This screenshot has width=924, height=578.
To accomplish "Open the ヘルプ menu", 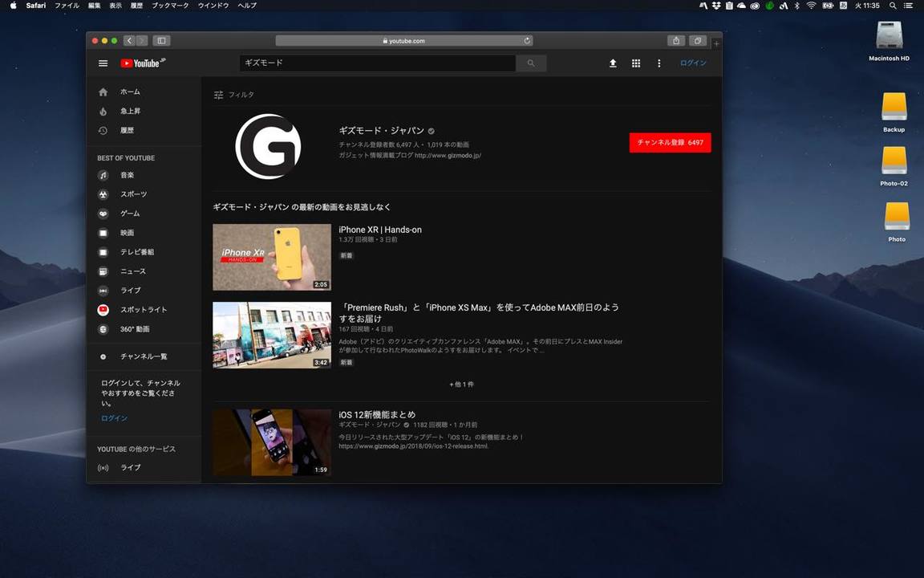I will point(247,6).
